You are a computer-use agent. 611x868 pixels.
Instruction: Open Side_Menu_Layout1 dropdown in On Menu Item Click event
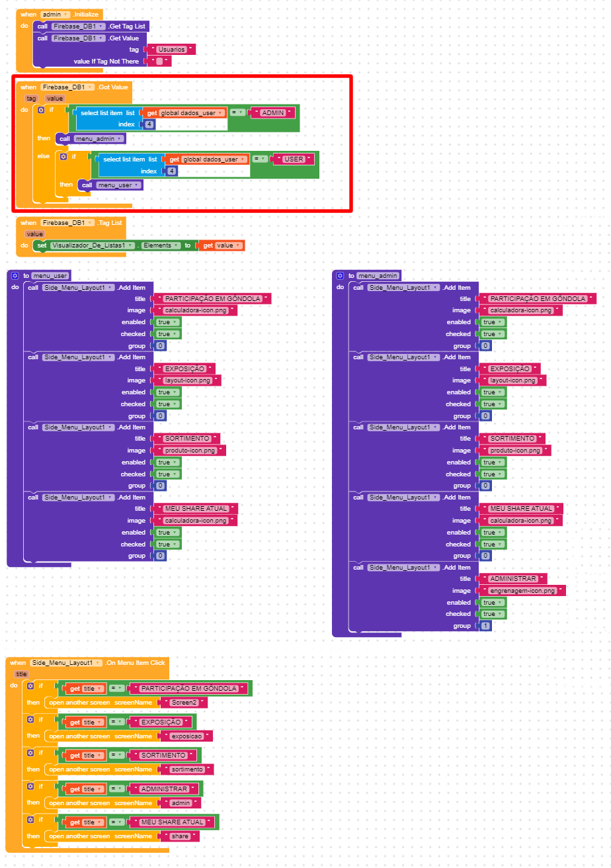click(x=66, y=663)
